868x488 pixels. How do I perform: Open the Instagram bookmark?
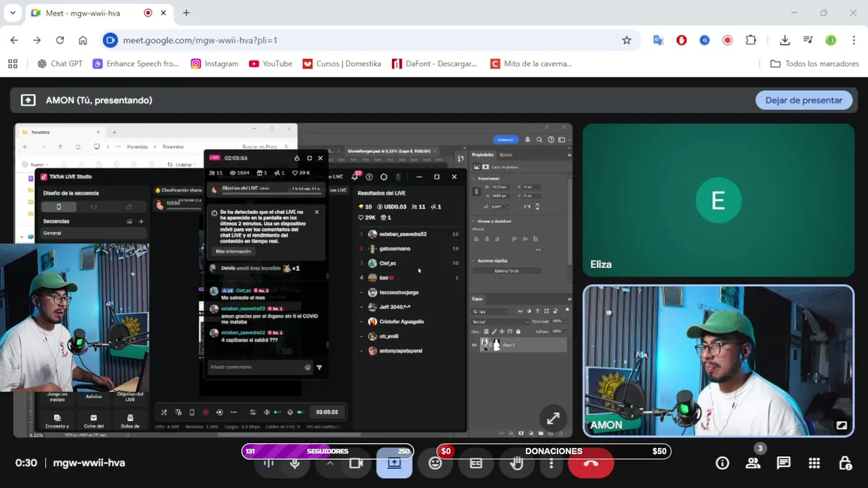click(x=214, y=64)
